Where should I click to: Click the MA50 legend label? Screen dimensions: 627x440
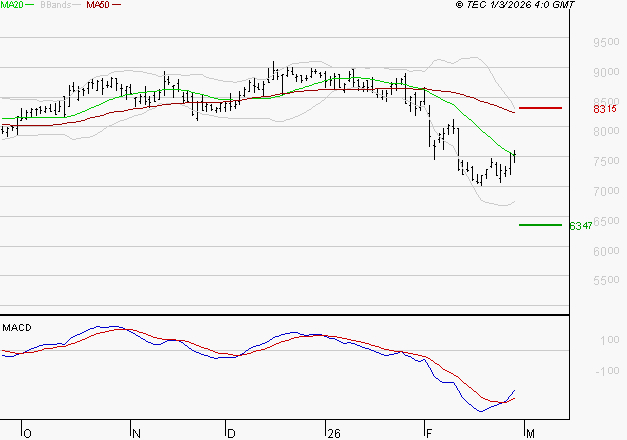tap(98, 5)
